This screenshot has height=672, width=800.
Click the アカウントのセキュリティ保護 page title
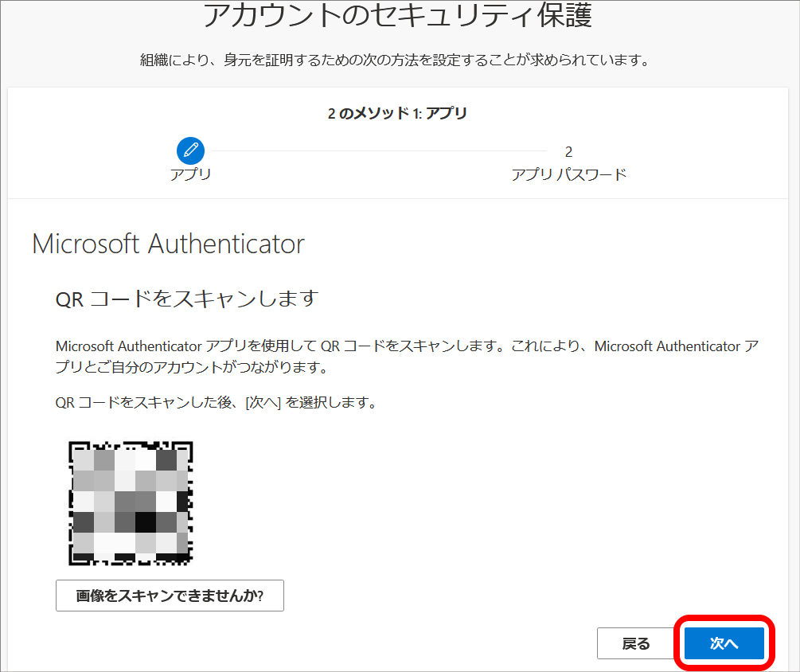(x=398, y=15)
